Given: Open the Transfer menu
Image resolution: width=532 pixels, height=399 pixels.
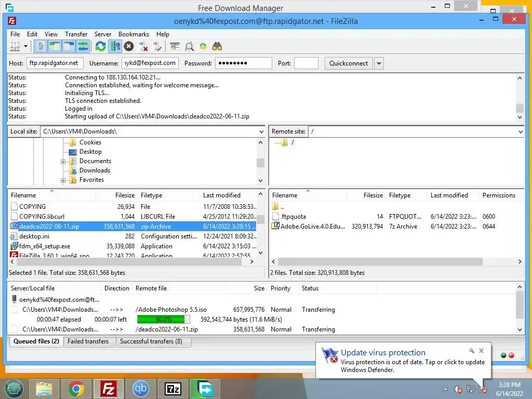Looking at the screenshot, I should [x=76, y=34].
